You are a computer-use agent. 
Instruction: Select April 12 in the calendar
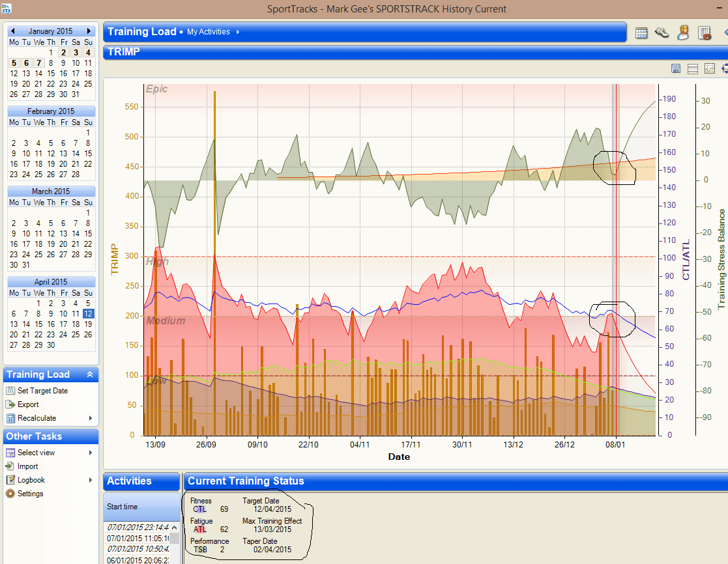[x=89, y=313]
